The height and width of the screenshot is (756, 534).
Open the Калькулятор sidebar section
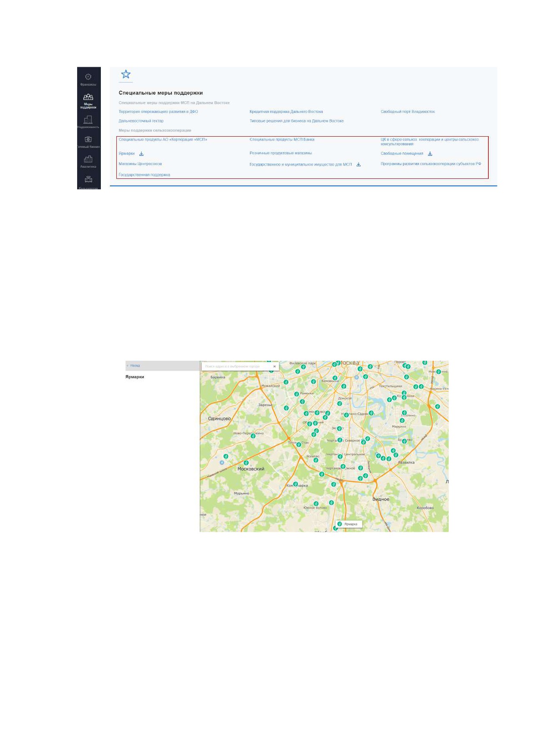[88, 182]
